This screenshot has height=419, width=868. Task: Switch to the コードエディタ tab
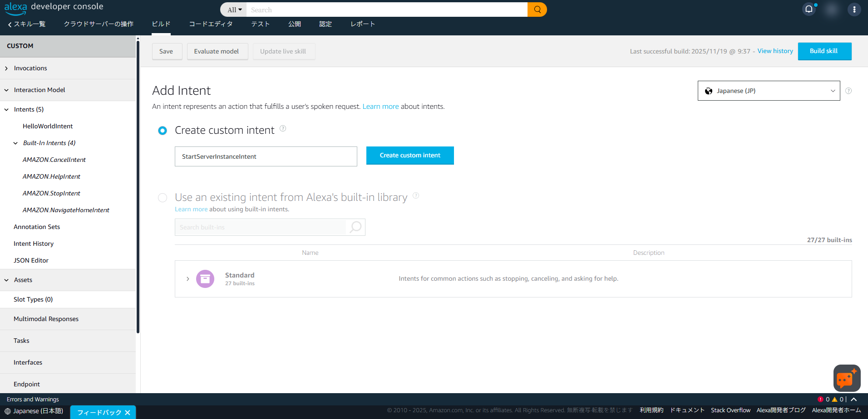click(211, 24)
